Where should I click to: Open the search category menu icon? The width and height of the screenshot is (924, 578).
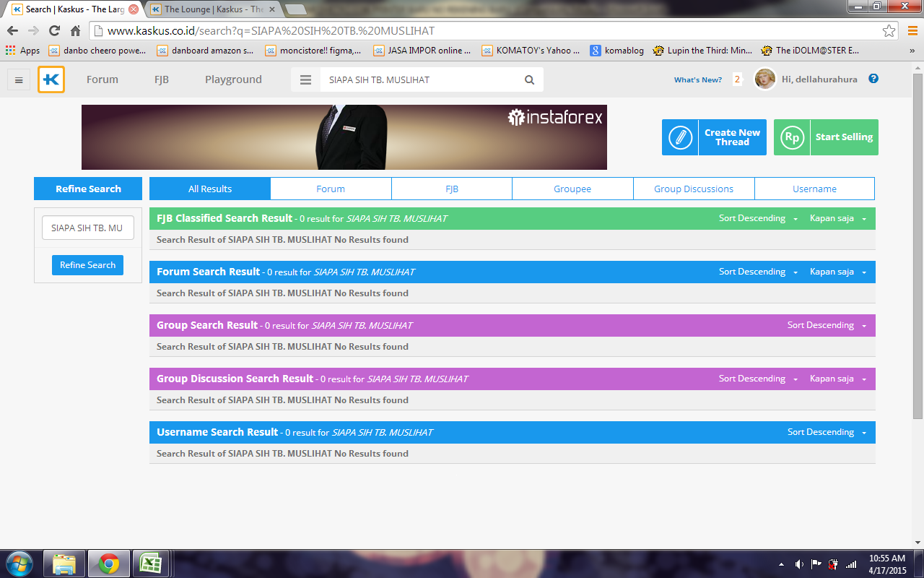[305, 80]
